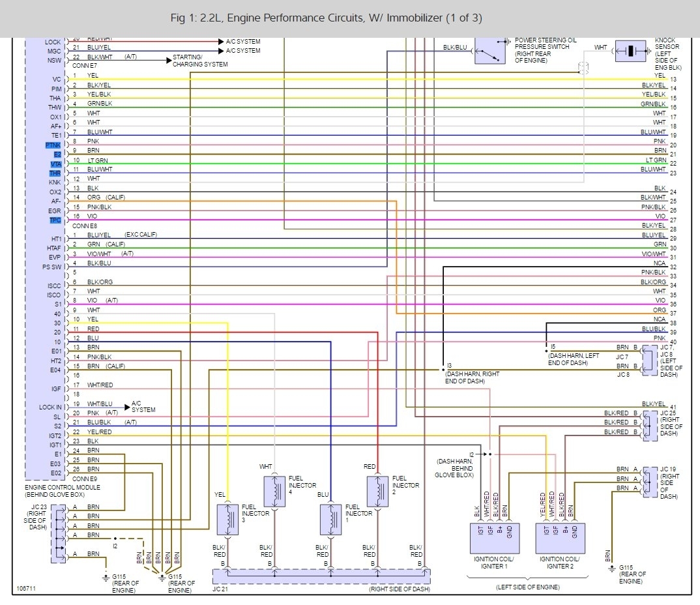
Task: Select the Fuel Injector 2 symbol
Action: click(377, 490)
